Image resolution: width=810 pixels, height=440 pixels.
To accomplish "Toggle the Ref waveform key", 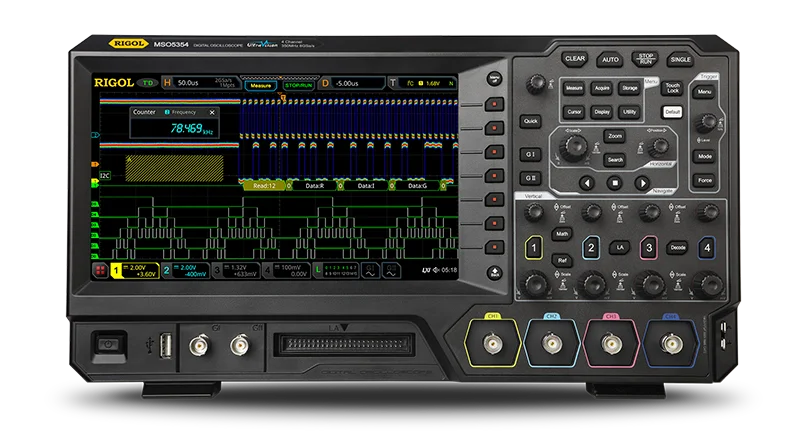I will (562, 260).
